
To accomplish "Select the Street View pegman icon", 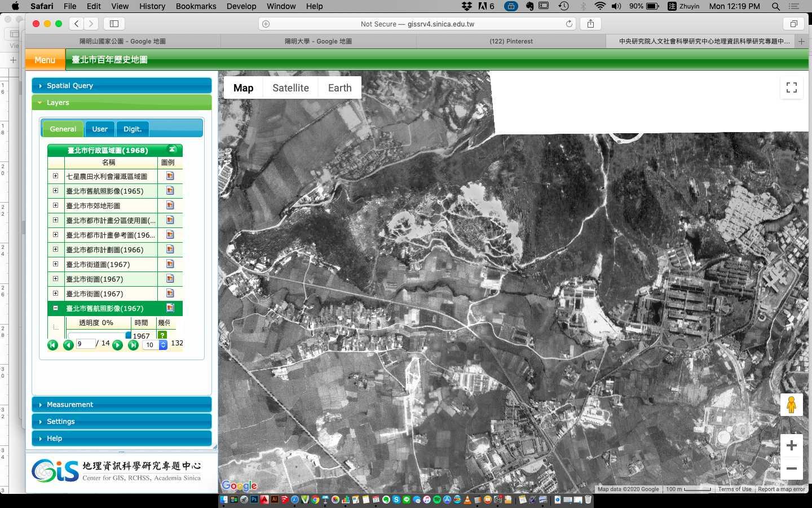I will tap(791, 405).
